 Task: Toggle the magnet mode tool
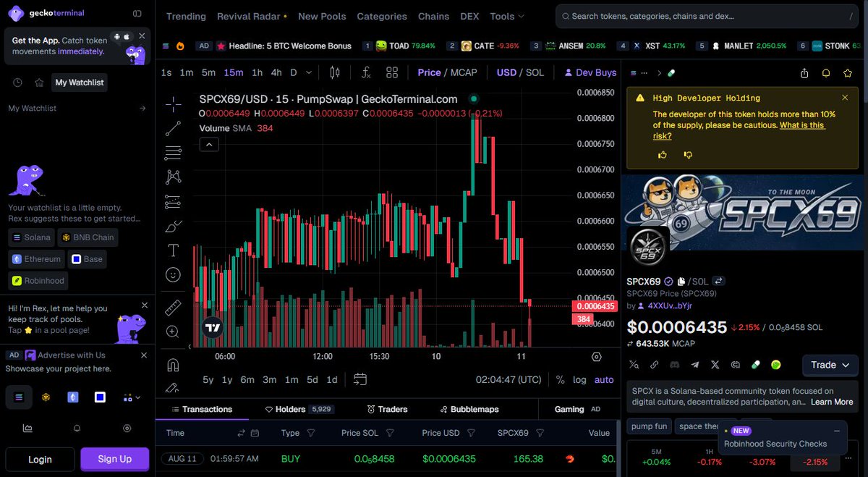[x=173, y=364]
